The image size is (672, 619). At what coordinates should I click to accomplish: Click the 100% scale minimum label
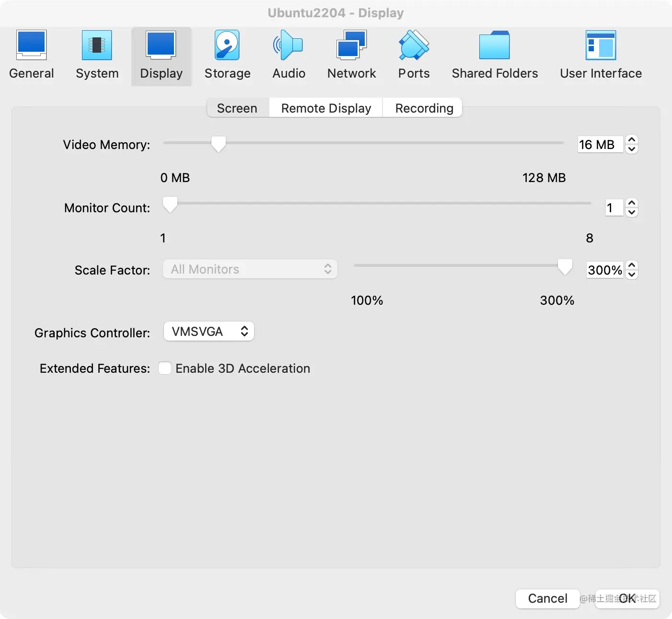367,300
